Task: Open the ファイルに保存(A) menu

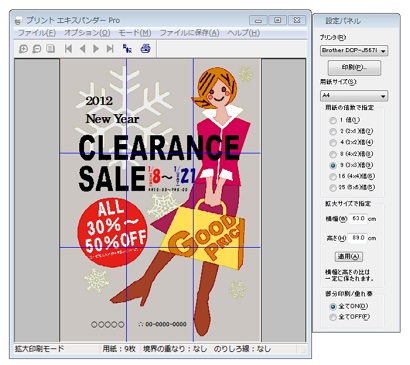Action: tap(190, 33)
